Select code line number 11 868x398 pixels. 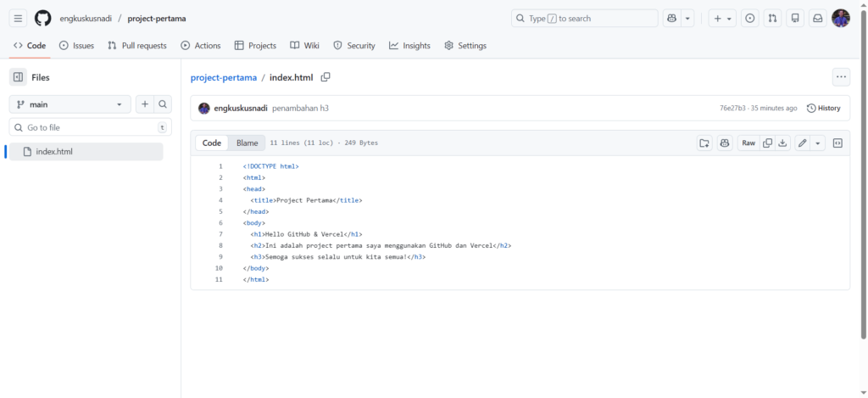tap(220, 279)
